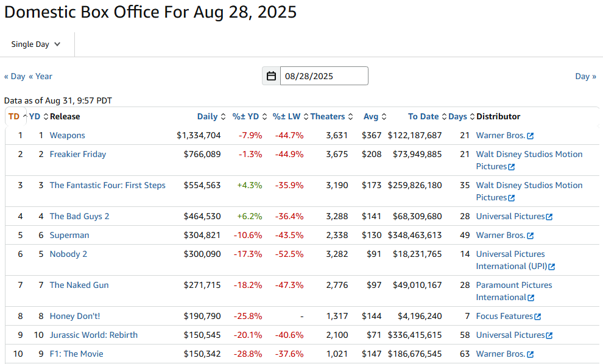Go to next day link
This screenshot has width=603, height=364.
coord(586,77)
